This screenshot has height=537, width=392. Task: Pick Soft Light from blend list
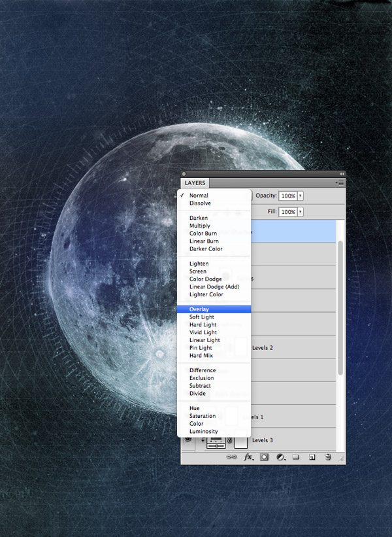202,317
